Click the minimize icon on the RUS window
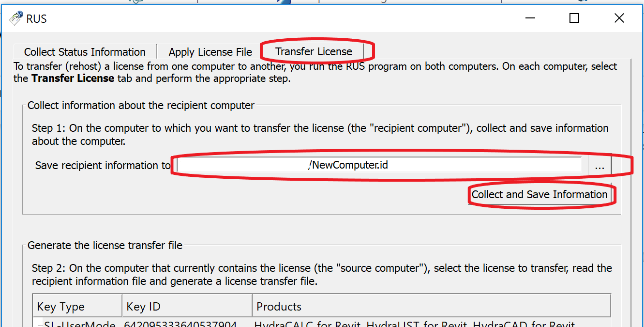The image size is (644, 327). 530,18
